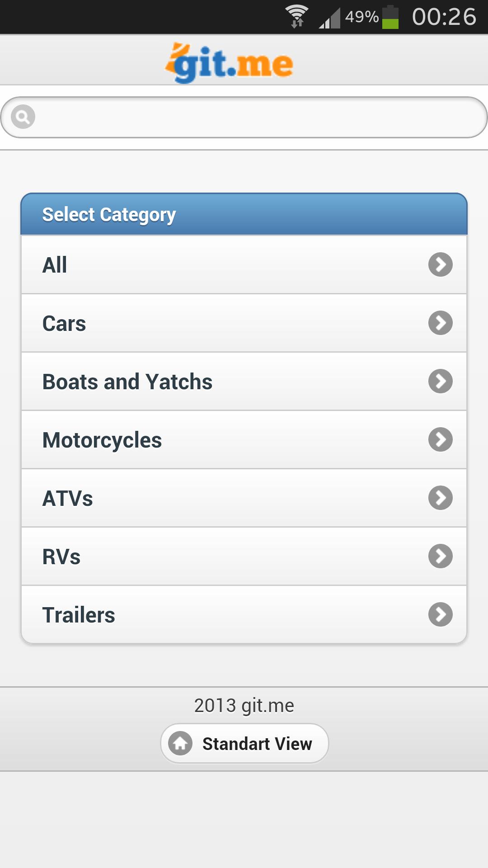
Task: Tap the Wi-Fi status icon
Action: pyautogui.click(x=297, y=16)
